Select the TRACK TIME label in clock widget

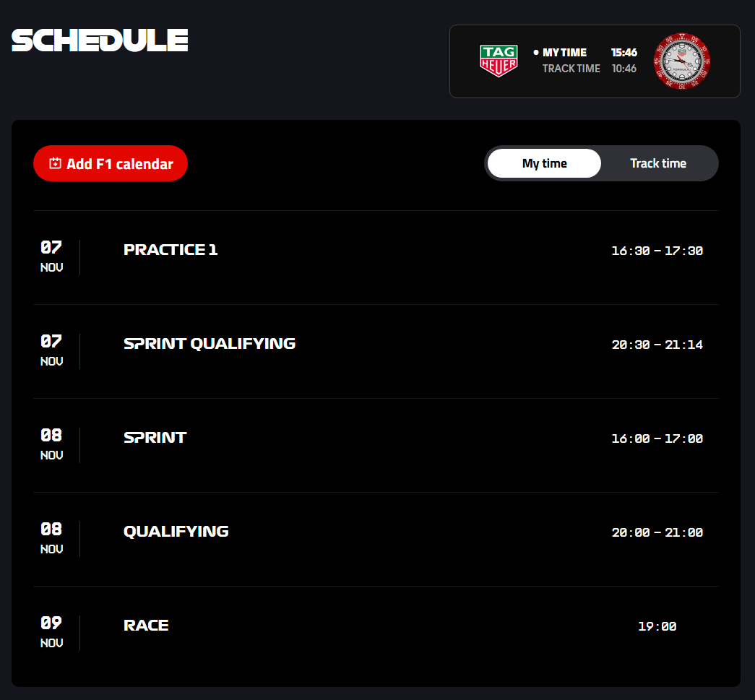571,69
